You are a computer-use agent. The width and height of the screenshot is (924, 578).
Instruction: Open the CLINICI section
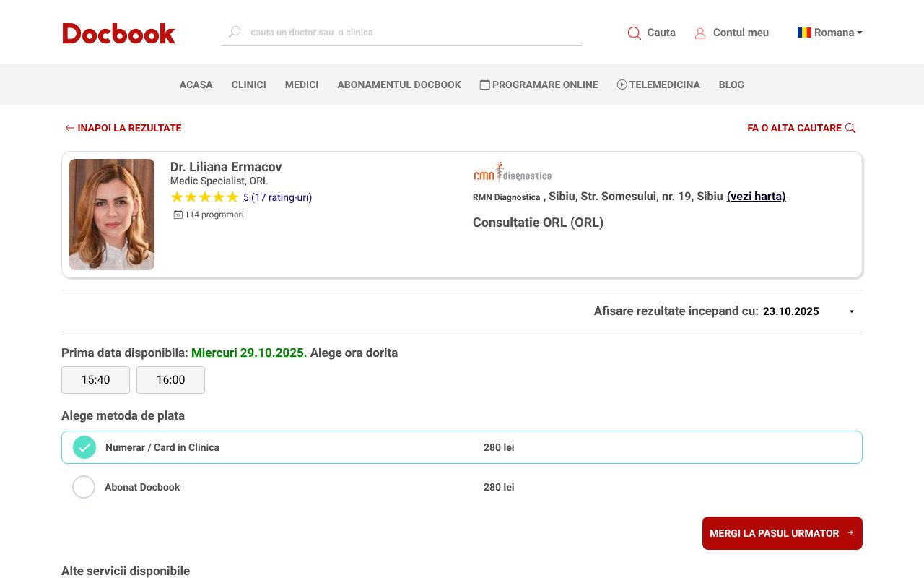[x=248, y=85]
